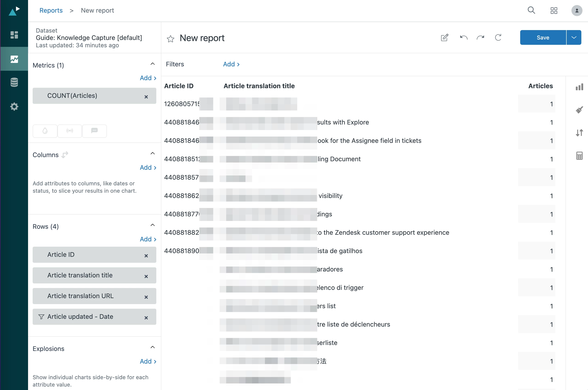Click the edit report title pencil icon
Image resolution: width=588 pixels, height=390 pixels.
pos(444,38)
